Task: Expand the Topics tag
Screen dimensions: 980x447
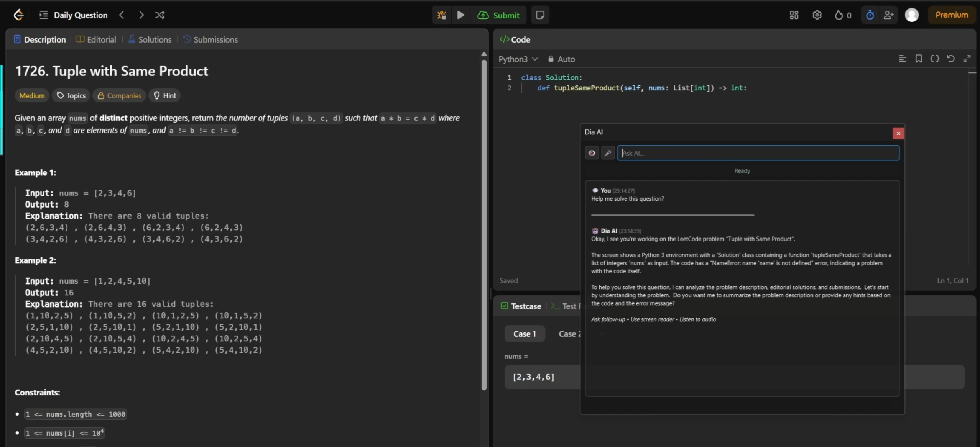Action: click(71, 95)
